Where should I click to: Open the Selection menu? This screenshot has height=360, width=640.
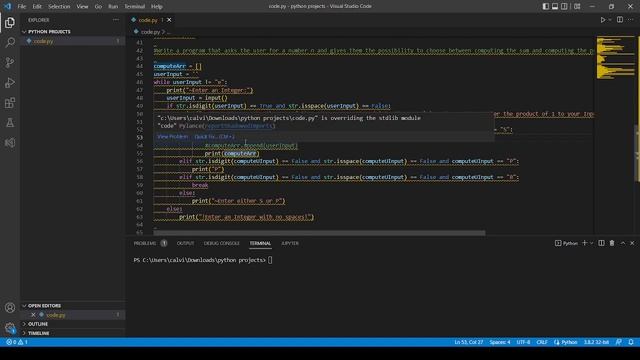[x=59, y=6]
